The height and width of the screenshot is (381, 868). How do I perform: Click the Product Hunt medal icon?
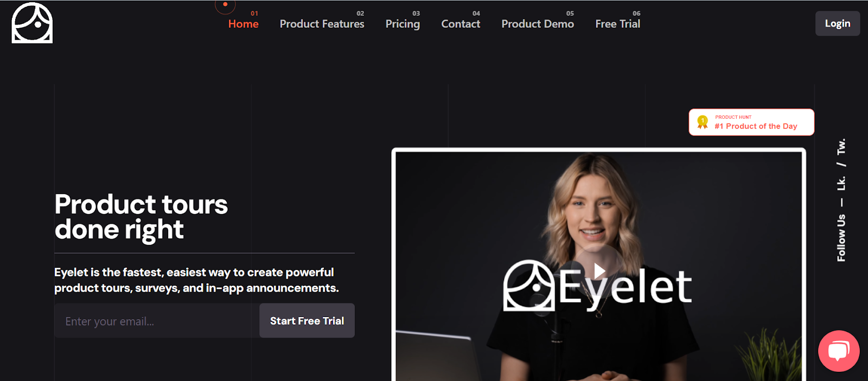pyautogui.click(x=703, y=122)
